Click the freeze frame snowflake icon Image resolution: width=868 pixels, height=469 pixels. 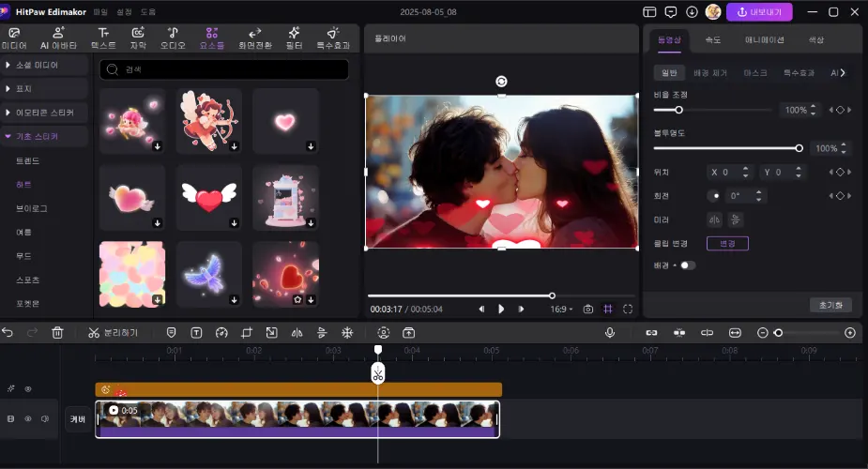tap(347, 332)
